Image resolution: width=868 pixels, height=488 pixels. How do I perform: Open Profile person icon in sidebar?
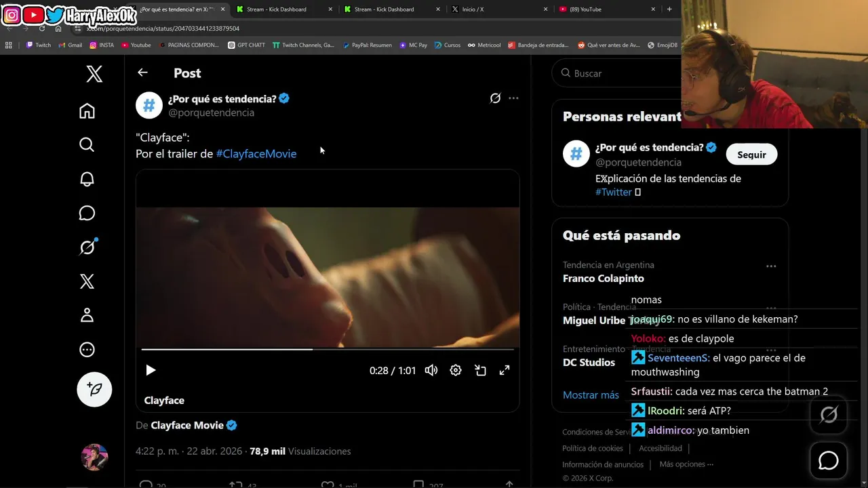pos(87,315)
